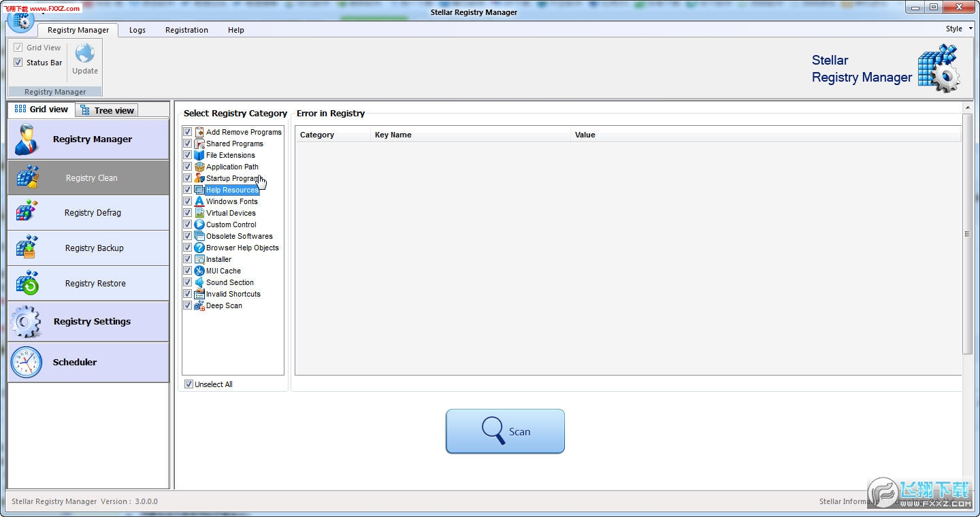
Task: Click the Stellar application orb button
Action: coord(20,20)
